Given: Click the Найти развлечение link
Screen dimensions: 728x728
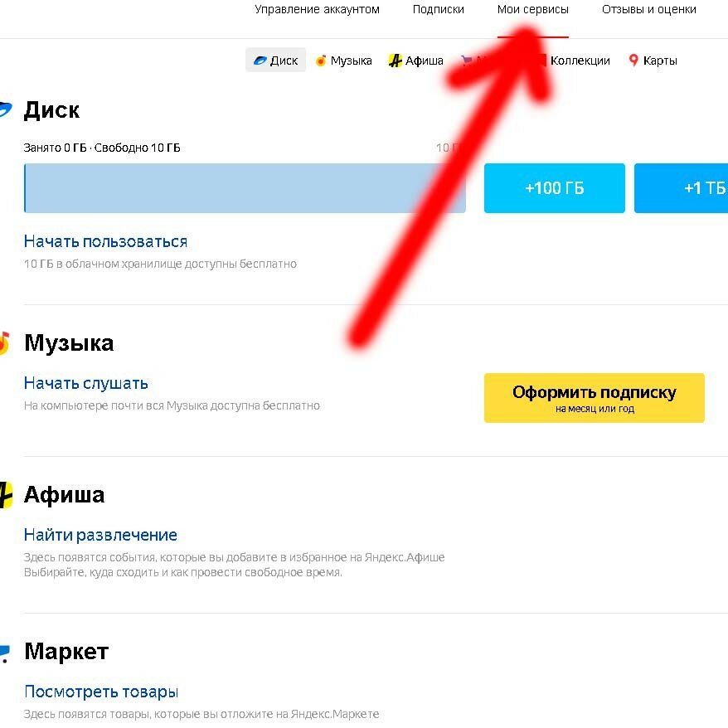Looking at the screenshot, I should (101, 535).
